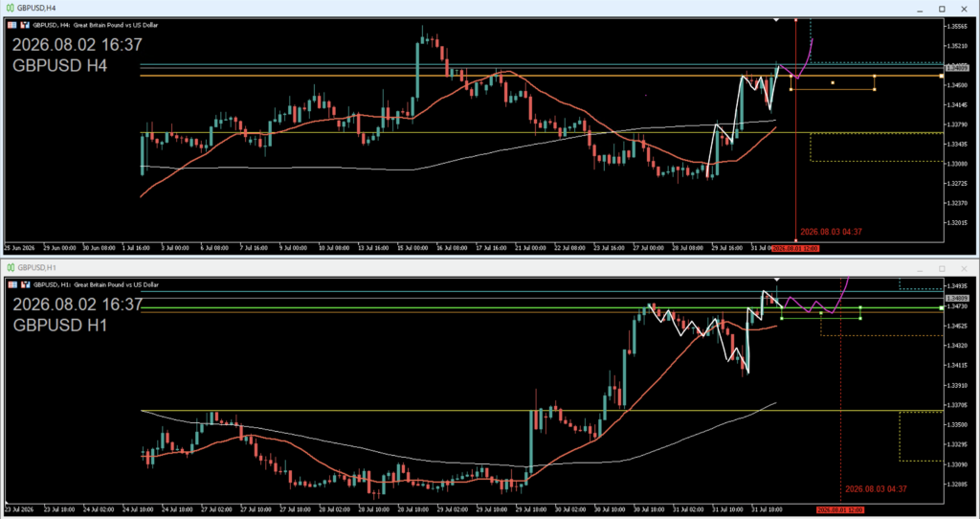Click the chart shift triangle marker on H1 chart
Image resolution: width=980 pixels, height=519 pixels.
(776, 279)
